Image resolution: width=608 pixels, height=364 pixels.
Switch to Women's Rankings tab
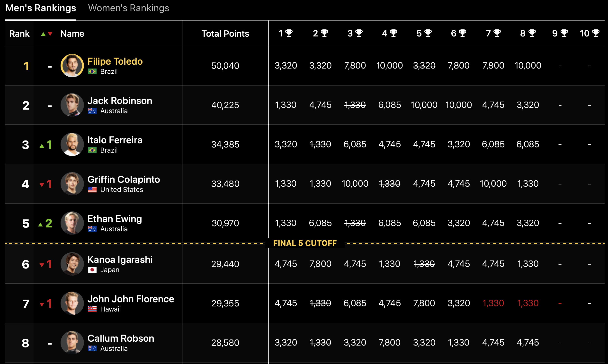[128, 8]
